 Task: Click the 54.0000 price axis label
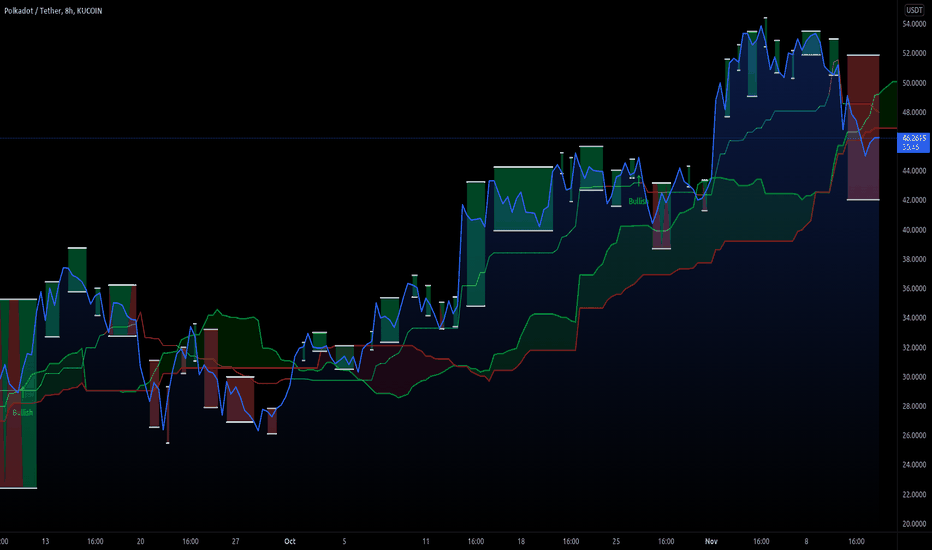pos(914,24)
